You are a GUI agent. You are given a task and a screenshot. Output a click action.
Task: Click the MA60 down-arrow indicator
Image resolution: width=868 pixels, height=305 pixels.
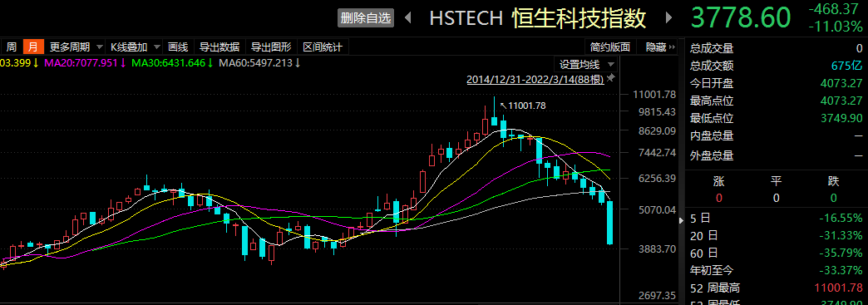click(x=298, y=63)
